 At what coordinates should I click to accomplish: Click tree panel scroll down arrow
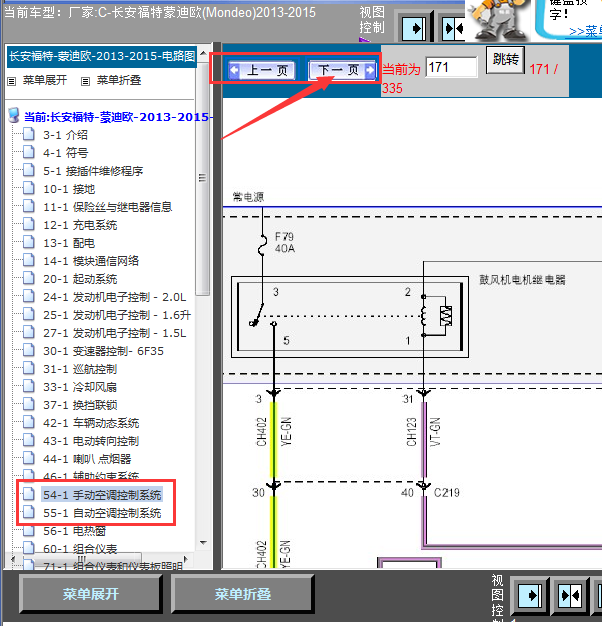coord(203,543)
